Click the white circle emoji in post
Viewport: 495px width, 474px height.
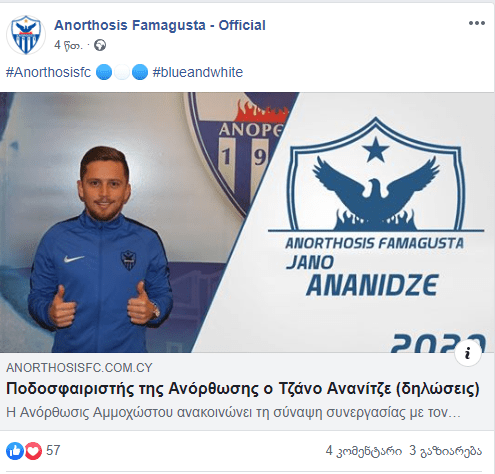pos(122,73)
